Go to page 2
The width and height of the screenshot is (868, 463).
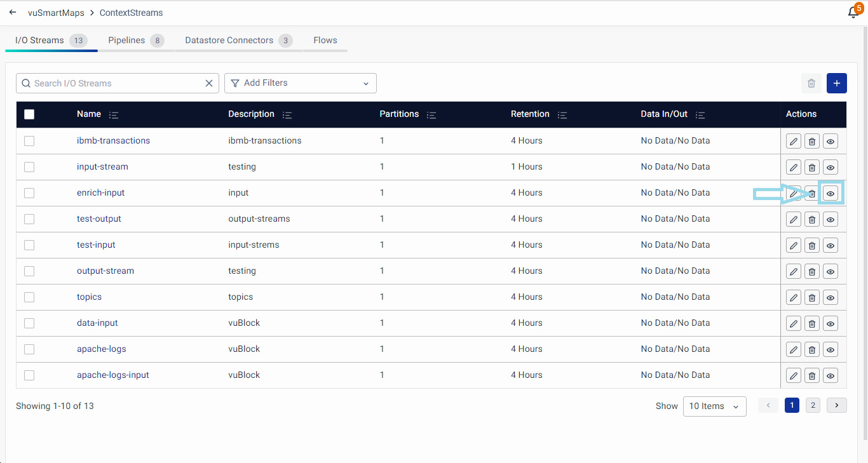tap(813, 405)
